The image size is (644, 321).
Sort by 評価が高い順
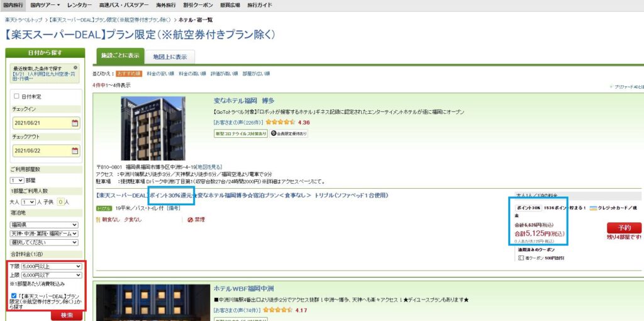(225, 74)
